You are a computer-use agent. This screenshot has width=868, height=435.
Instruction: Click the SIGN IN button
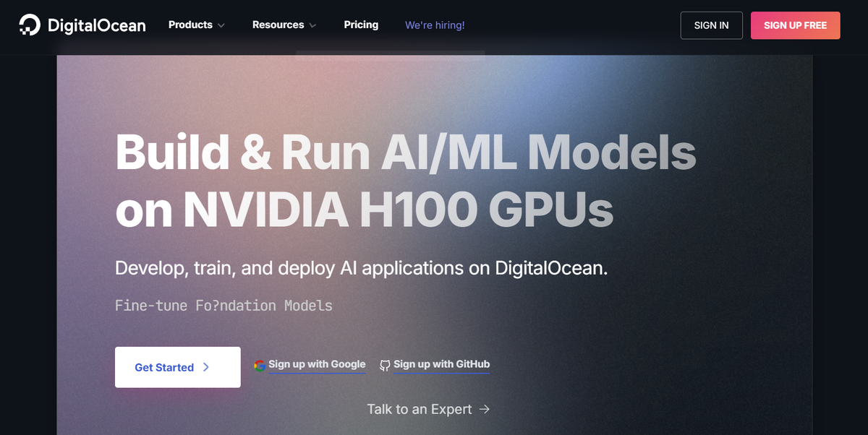[711, 25]
